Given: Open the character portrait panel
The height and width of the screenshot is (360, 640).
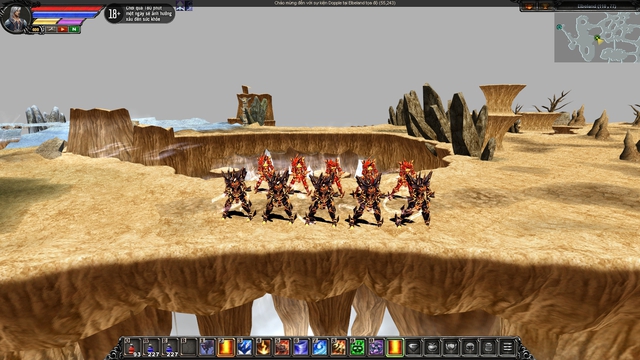Looking at the screenshot, I should click(x=16, y=18).
